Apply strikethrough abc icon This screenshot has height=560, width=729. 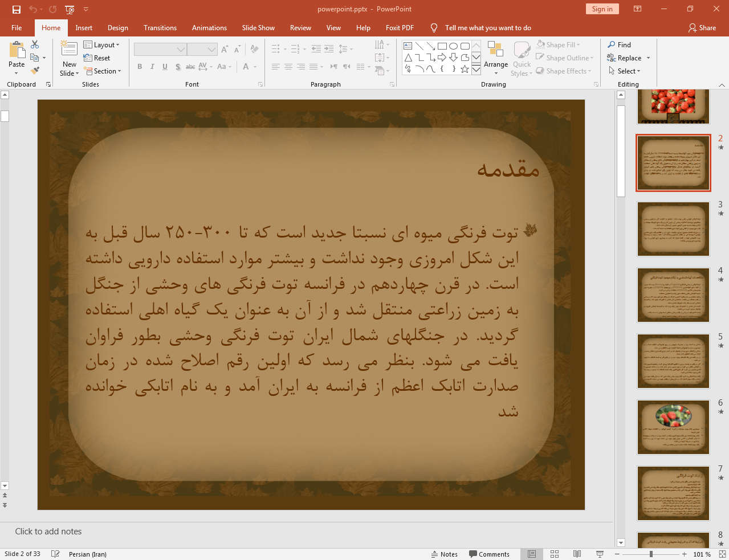pos(190,67)
